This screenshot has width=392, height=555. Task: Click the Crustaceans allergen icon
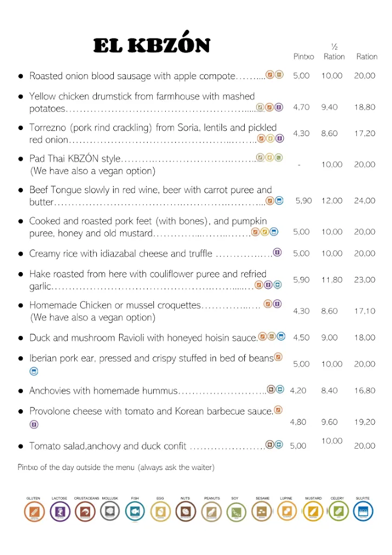pos(86,511)
